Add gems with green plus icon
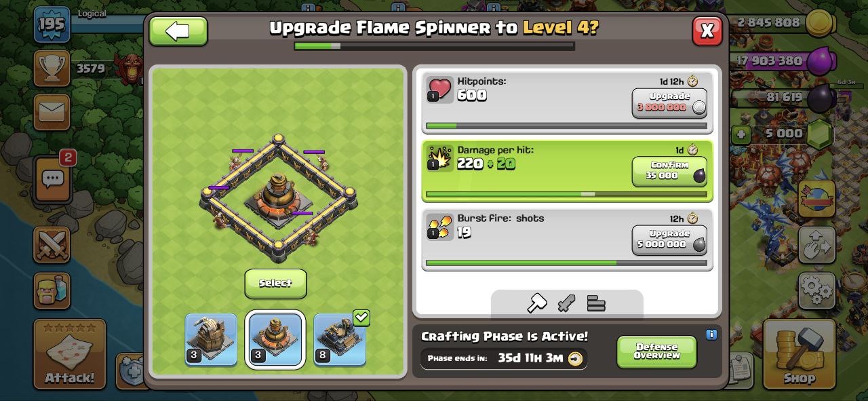 point(741,134)
